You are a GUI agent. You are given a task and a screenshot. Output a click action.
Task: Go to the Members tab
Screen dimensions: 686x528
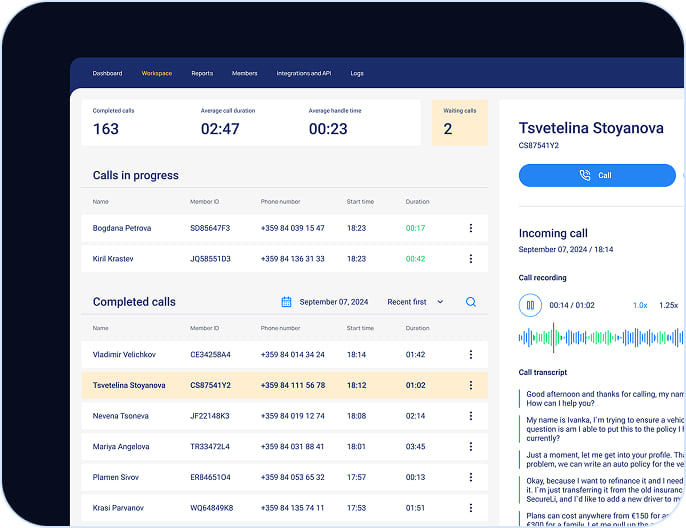point(245,73)
